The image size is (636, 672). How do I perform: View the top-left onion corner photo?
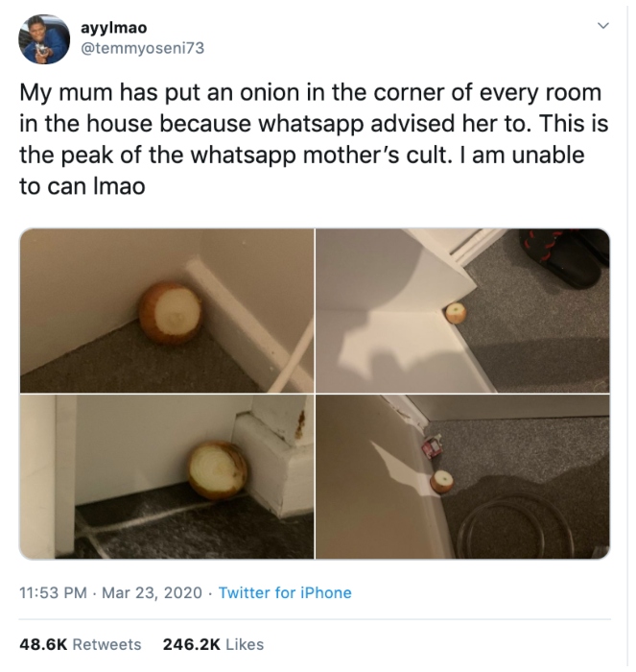(x=167, y=310)
